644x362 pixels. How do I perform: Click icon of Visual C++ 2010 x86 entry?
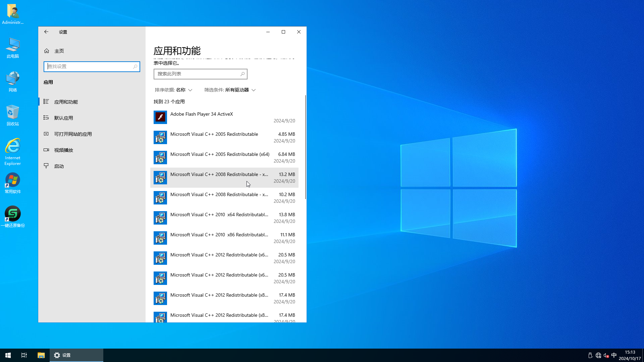coord(160,238)
